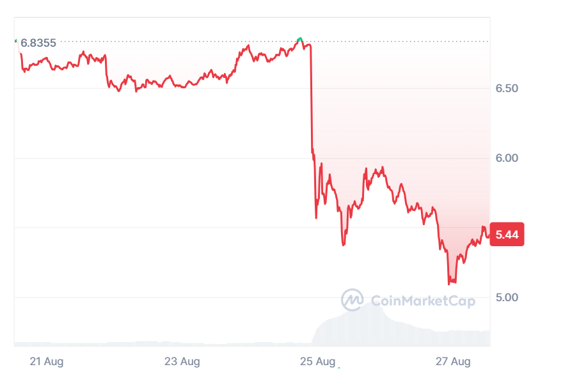Image resolution: width=563 pixels, height=392 pixels.
Task: Click the 6.8355 opening price label
Action: (38, 43)
